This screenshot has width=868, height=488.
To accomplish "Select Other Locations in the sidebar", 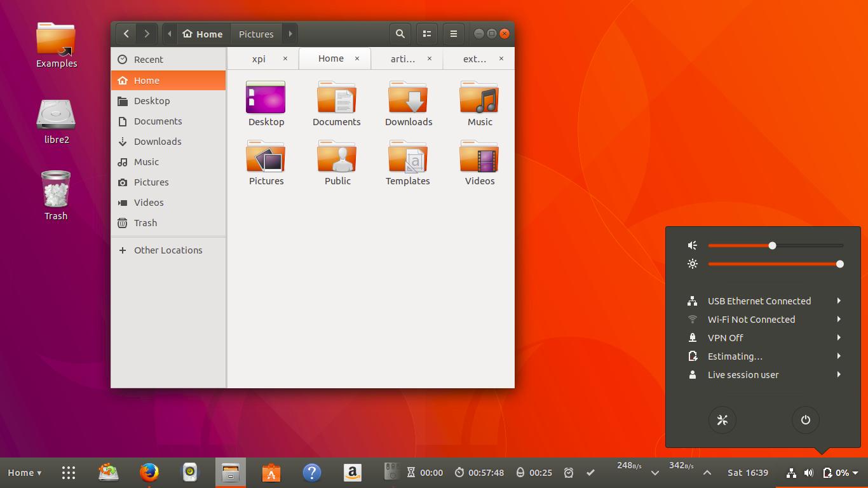I will (x=167, y=250).
